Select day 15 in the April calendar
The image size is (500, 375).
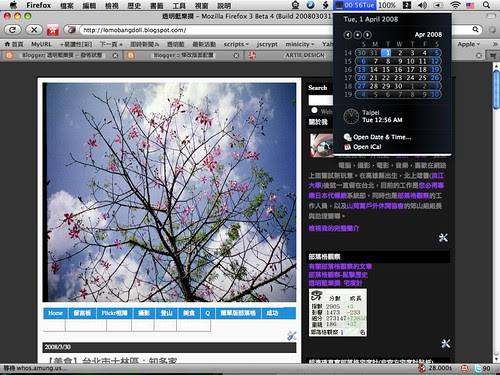click(x=386, y=69)
